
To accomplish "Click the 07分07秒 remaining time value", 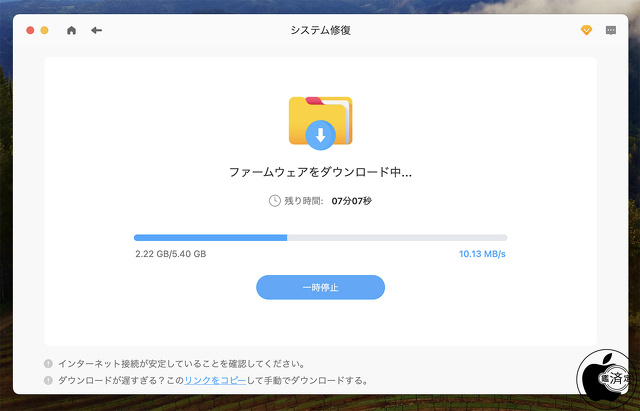I will click(x=351, y=201).
